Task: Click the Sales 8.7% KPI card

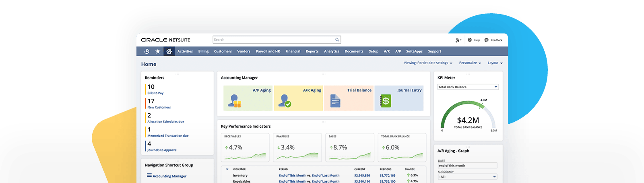Action: [x=350, y=148]
